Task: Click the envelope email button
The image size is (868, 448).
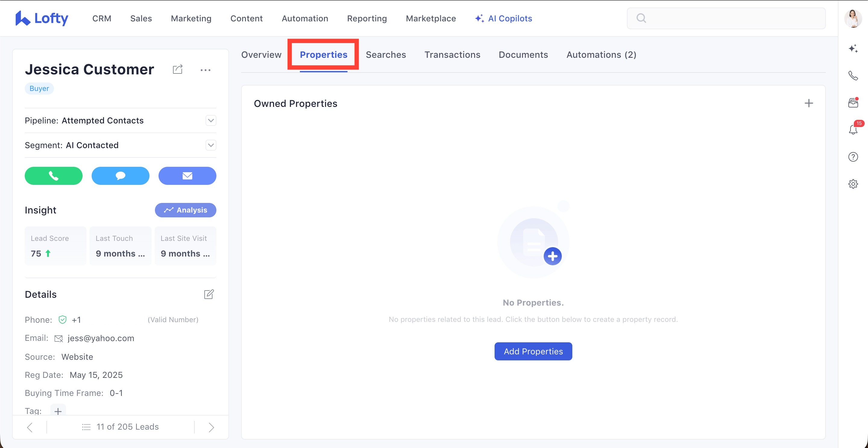Action: coord(187,176)
